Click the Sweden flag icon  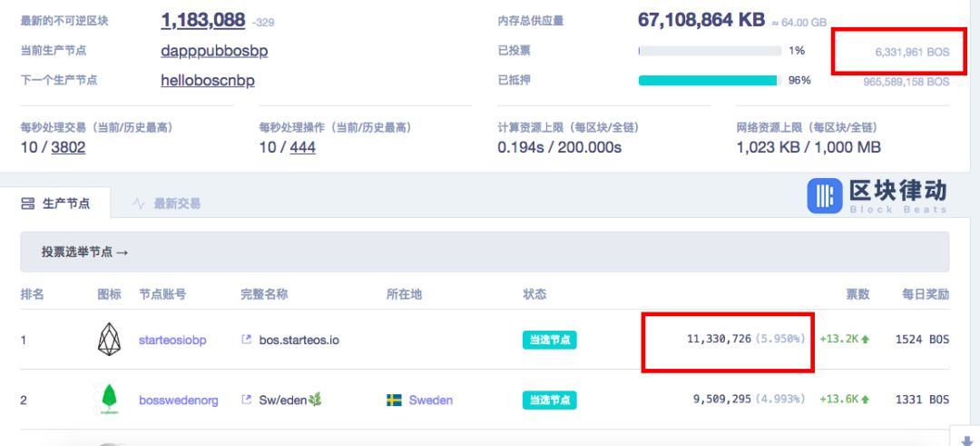394,401
